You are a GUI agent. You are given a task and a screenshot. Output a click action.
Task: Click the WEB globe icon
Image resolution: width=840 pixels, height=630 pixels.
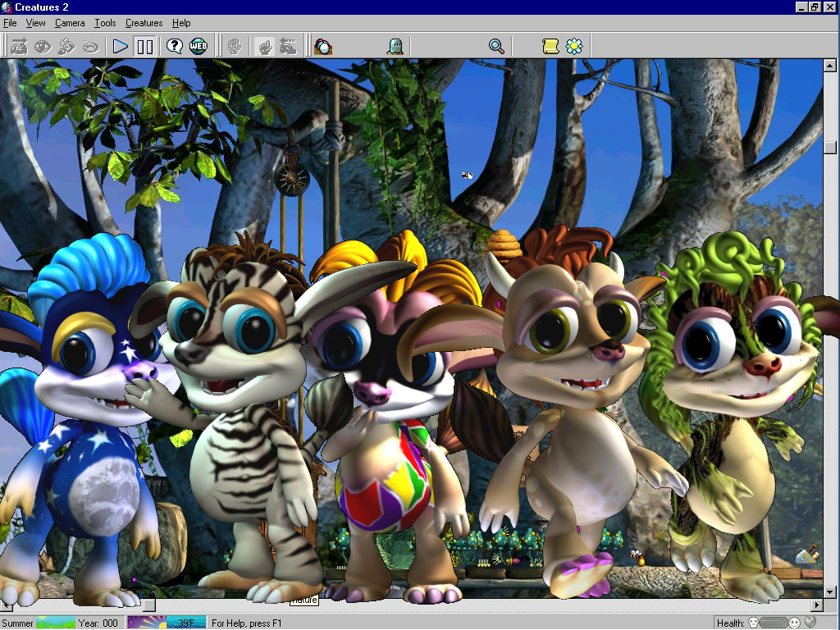click(199, 47)
